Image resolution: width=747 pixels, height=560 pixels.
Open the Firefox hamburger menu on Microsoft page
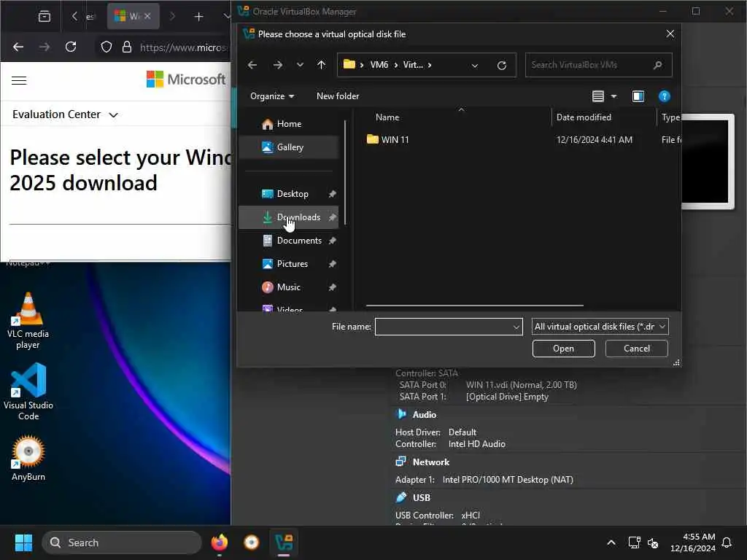pyautogui.click(x=19, y=80)
